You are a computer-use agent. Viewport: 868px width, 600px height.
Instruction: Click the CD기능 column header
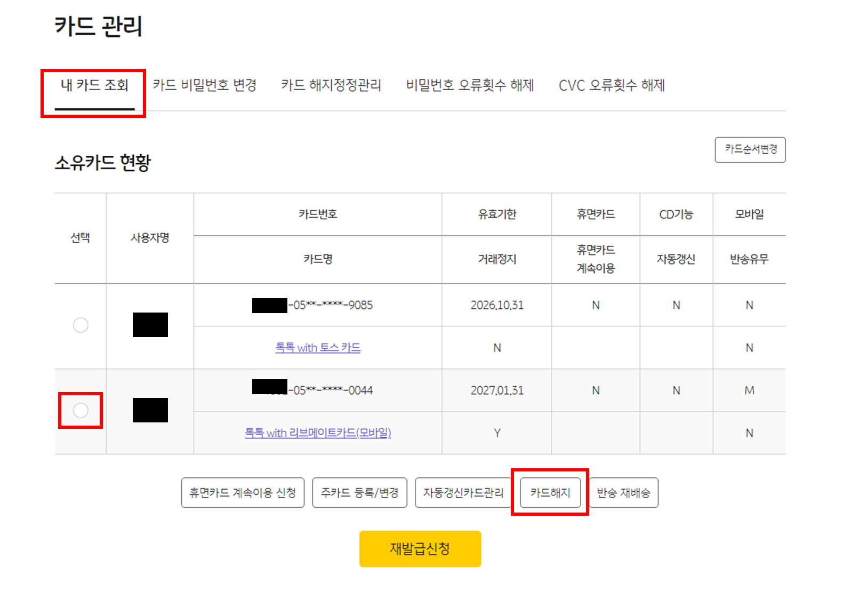pyautogui.click(x=676, y=214)
